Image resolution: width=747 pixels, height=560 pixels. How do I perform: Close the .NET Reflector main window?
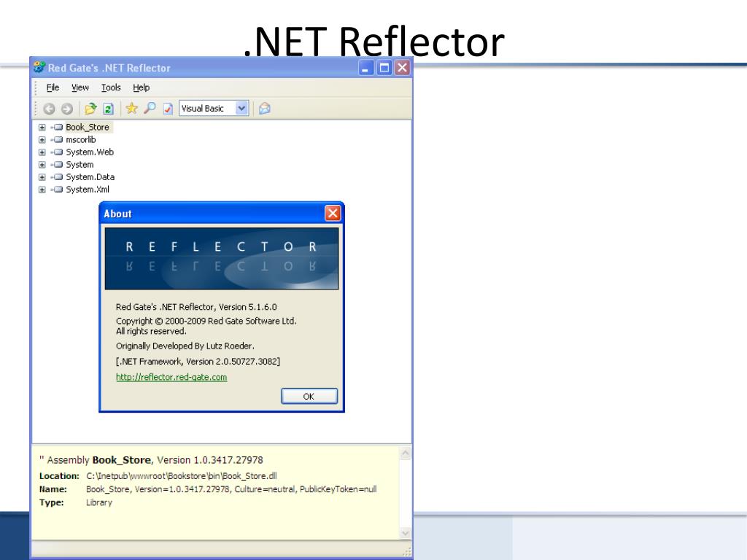403,68
